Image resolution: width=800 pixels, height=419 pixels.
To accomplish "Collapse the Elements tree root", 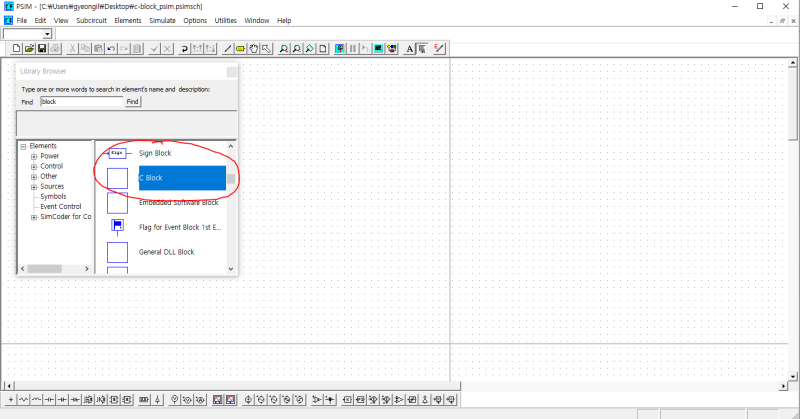I will tap(23, 146).
